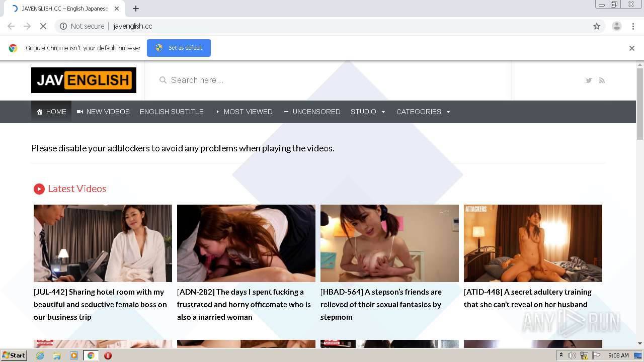Click the JAV ENGLISH site logo
The width and height of the screenshot is (644, 362).
click(84, 80)
